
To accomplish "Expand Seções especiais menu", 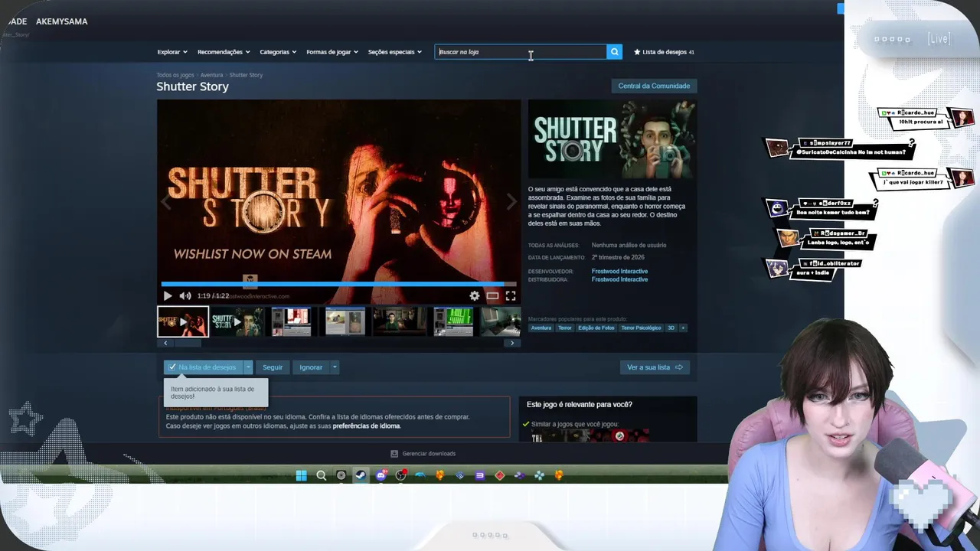I will [x=395, y=52].
